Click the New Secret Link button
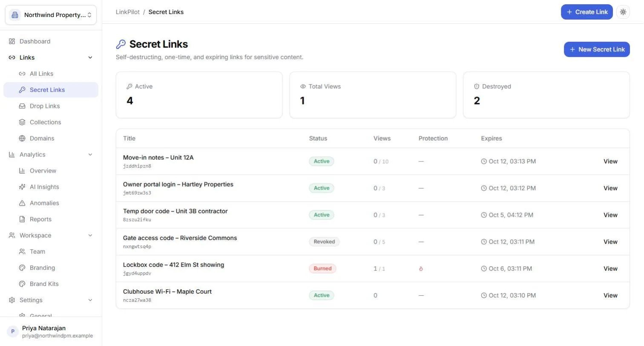This screenshot has height=346, width=644. (597, 49)
